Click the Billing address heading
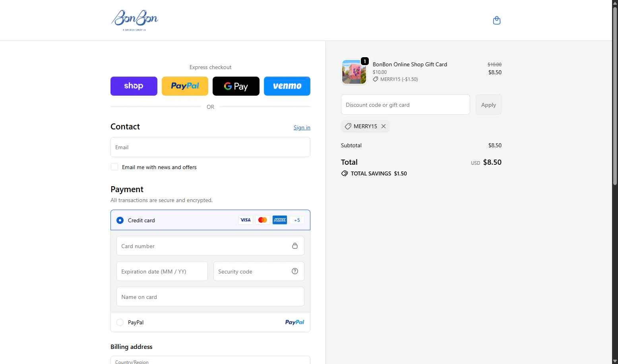This screenshot has height=364, width=618. coord(132,347)
